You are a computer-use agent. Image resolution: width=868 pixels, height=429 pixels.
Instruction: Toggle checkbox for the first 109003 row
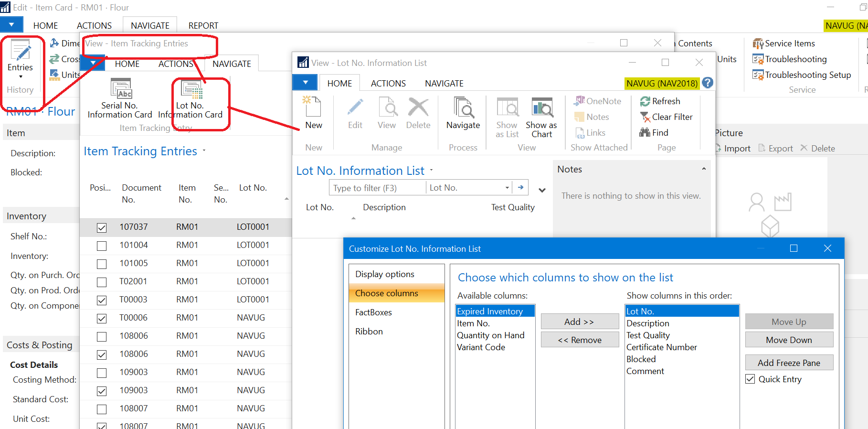tap(102, 373)
